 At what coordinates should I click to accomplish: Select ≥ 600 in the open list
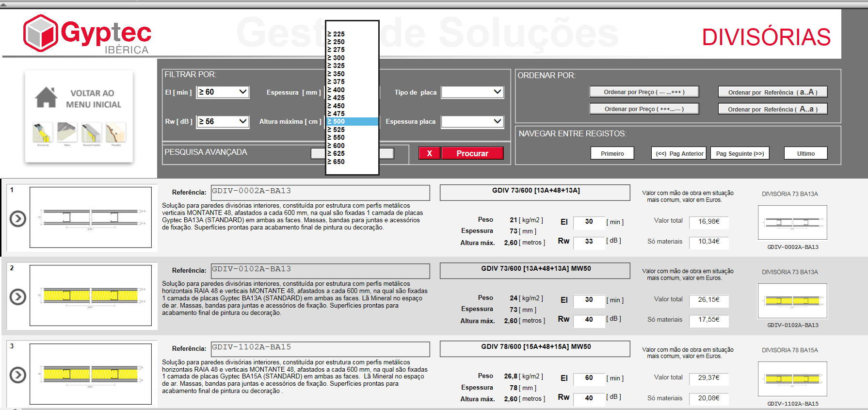coord(352,146)
